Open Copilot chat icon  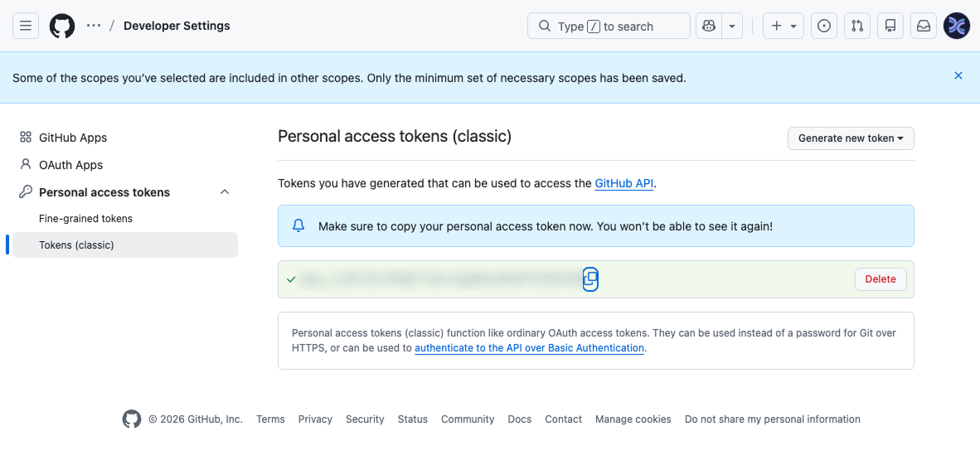(x=709, y=26)
